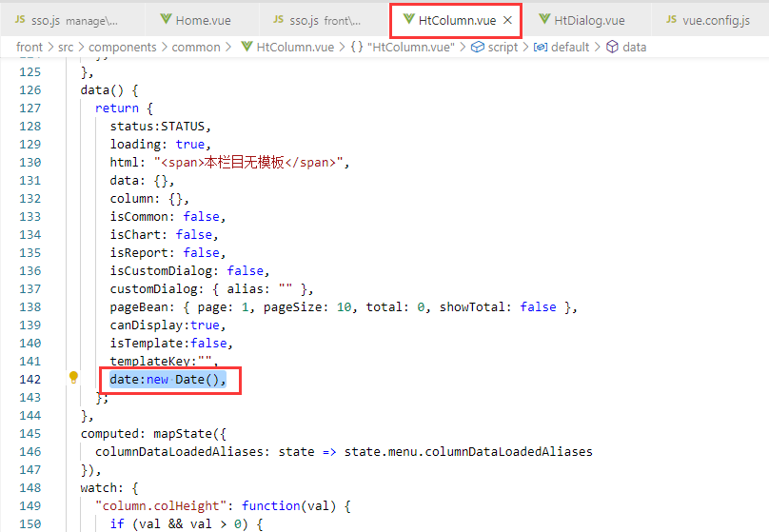Expand the 'front' breadcrumb folder

click(30, 47)
